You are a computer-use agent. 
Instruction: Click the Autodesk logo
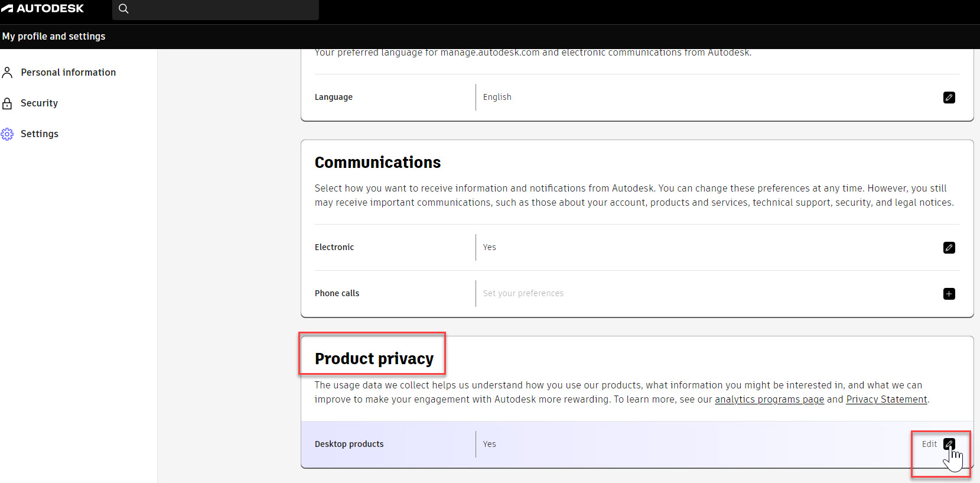[x=43, y=8]
